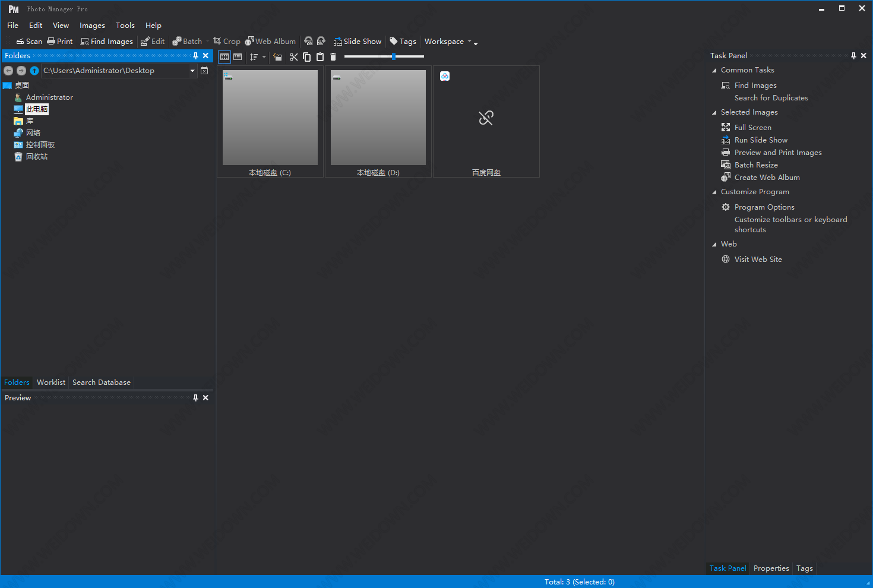Image resolution: width=873 pixels, height=588 pixels.
Task: Click Run Slide Show link
Action: click(x=761, y=140)
